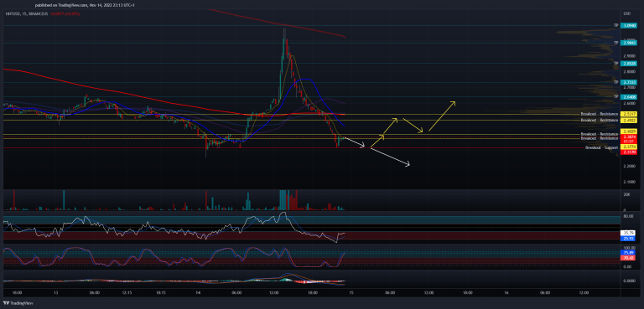644x309 pixels.
Task: Click the 20K volume scale label
Action: pos(626,195)
